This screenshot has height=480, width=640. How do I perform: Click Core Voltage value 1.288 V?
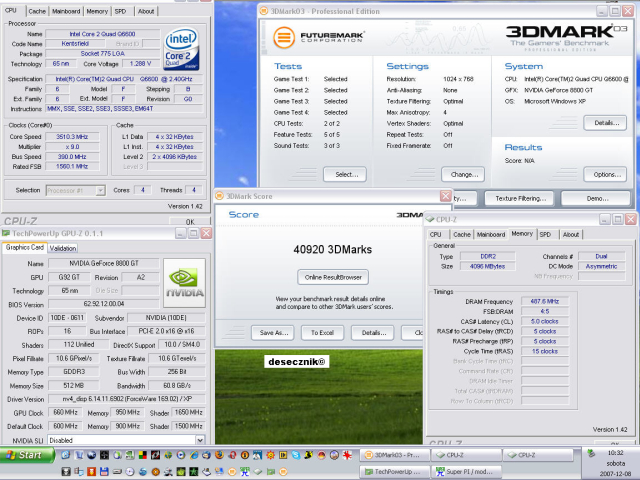(140, 64)
